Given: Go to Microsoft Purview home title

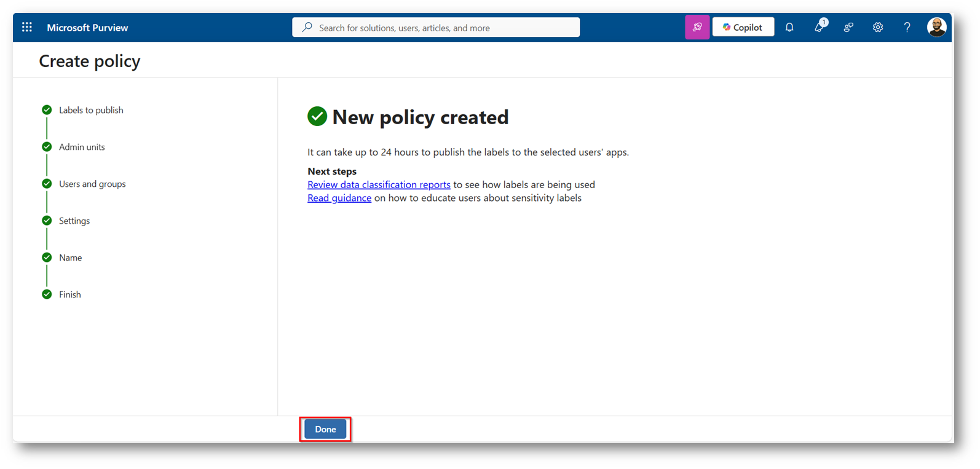Looking at the screenshot, I should click(x=87, y=28).
